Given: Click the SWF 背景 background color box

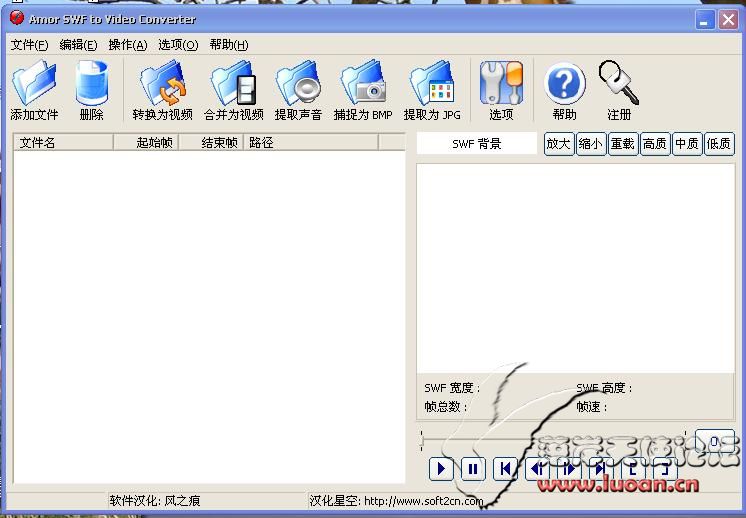Looking at the screenshot, I should coord(477,144).
